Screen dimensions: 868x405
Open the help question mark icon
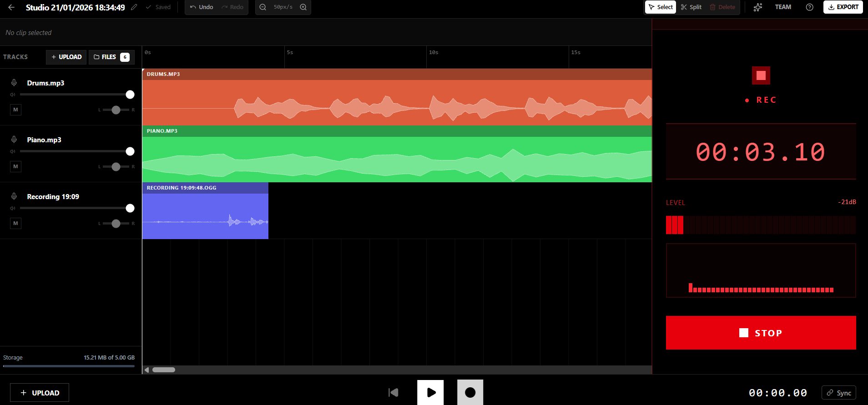(x=810, y=7)
